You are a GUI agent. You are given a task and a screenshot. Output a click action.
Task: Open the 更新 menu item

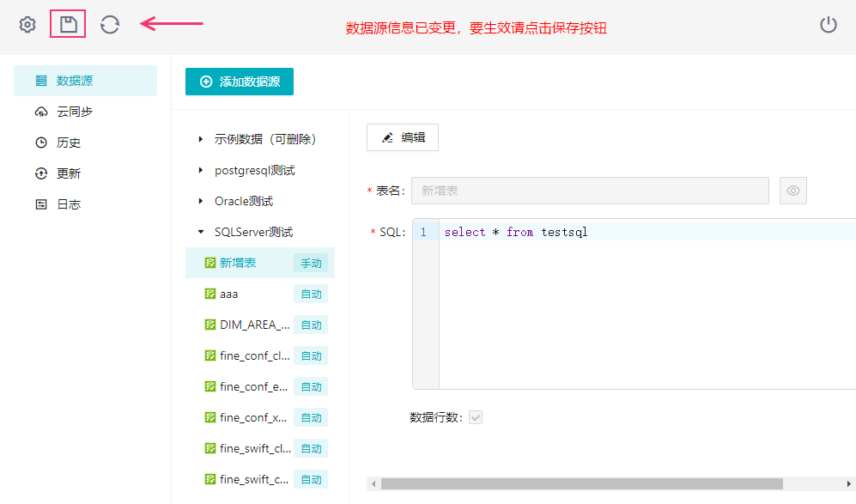85,173
